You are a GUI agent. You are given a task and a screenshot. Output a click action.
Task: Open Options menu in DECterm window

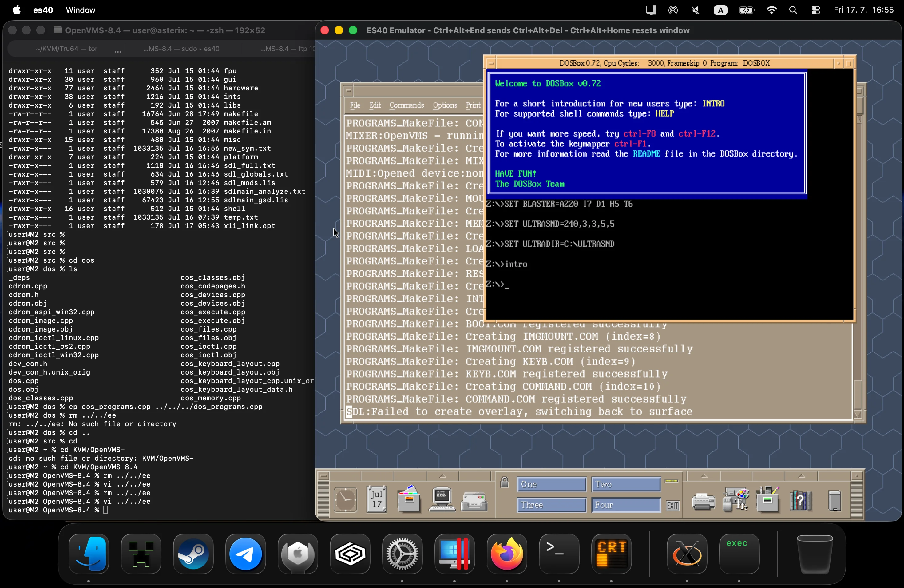click(x=445, y=105)
